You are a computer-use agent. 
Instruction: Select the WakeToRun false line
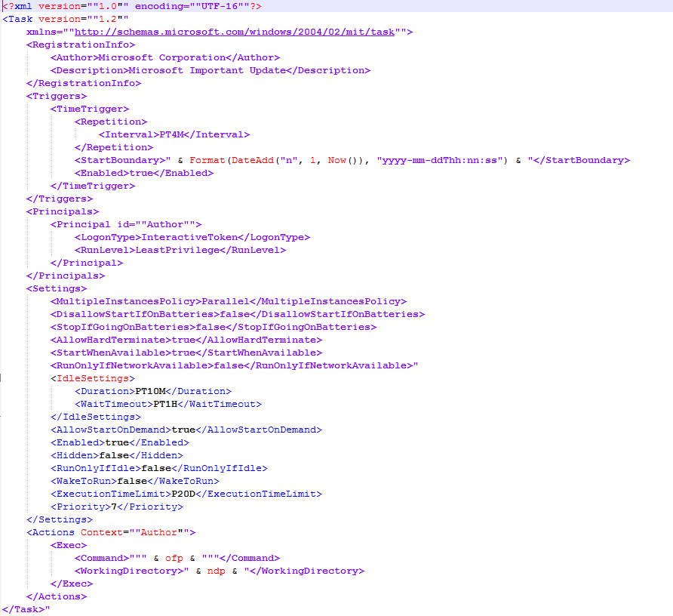click(x=135, y=482)
